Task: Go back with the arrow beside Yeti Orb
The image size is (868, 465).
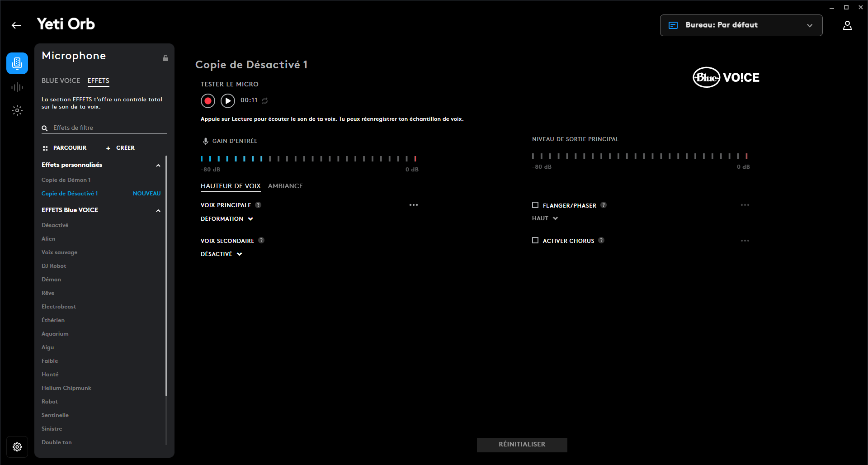Action: [x=17, y=25]
